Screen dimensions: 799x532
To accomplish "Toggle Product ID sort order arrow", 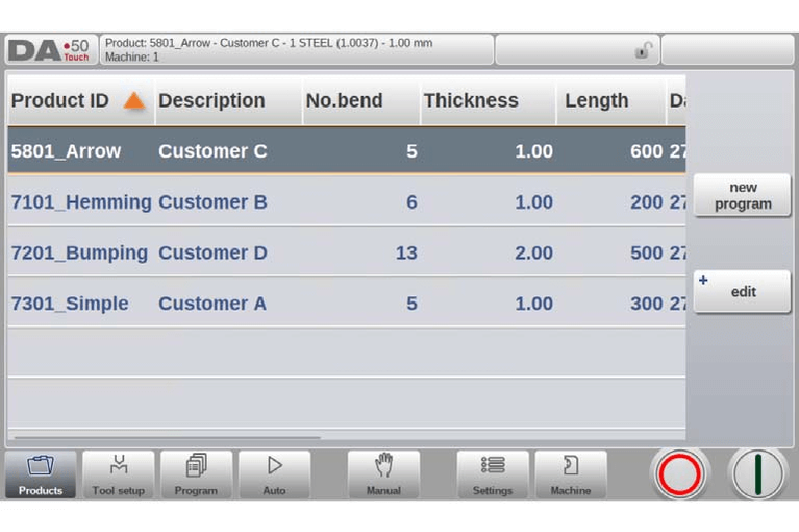I will [x=134, y=101].
